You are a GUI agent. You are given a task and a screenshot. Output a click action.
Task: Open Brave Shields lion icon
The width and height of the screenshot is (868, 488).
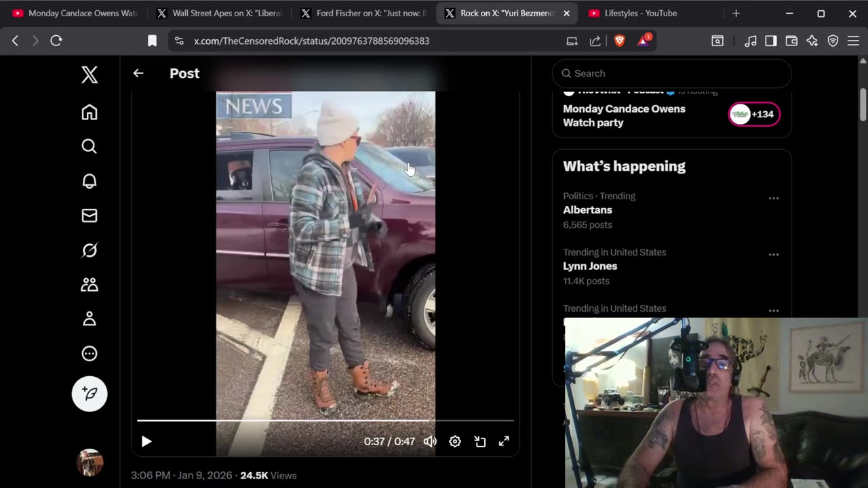pyautogui.click(x=619, y=41)
